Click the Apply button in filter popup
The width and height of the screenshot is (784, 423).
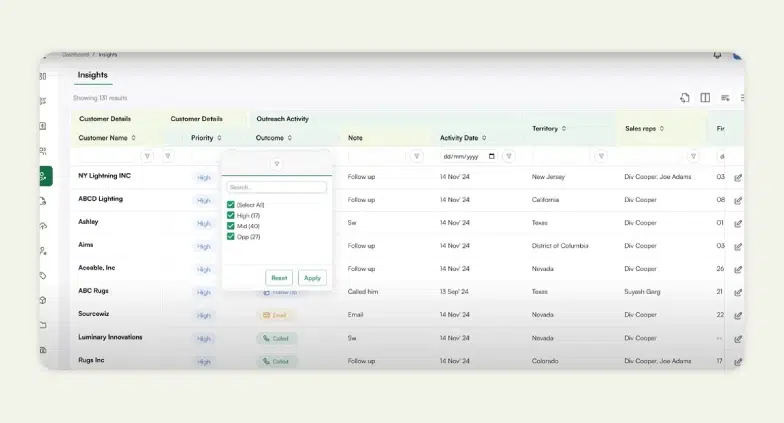click(312, 278)
